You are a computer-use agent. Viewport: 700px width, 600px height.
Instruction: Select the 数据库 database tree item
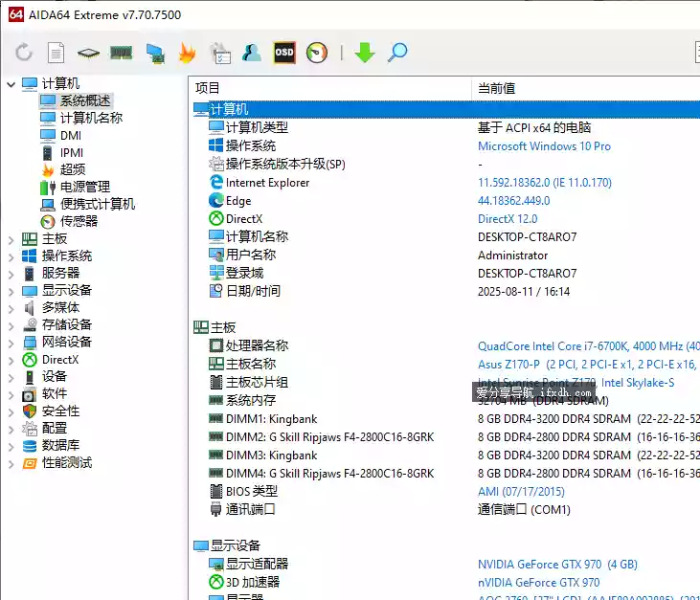point(51,446)
